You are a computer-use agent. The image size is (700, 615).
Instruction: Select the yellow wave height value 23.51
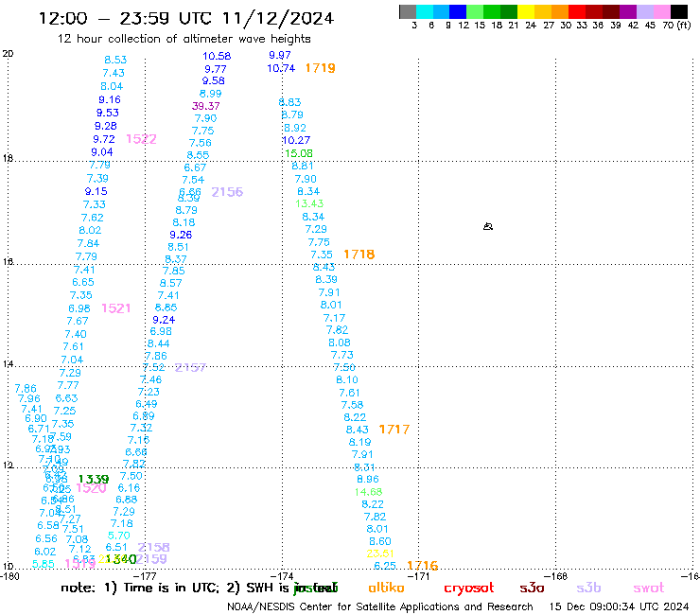(x=380, y=553)
